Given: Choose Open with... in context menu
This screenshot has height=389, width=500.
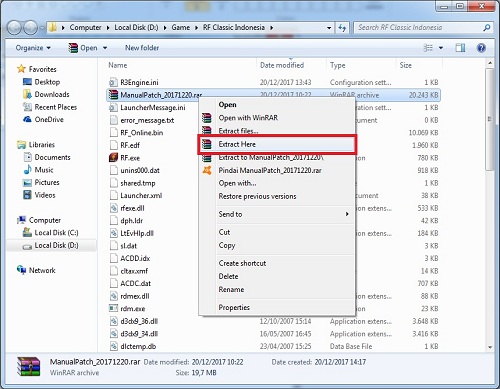Looking at the screenshot, I should click(x=277, y=183).
